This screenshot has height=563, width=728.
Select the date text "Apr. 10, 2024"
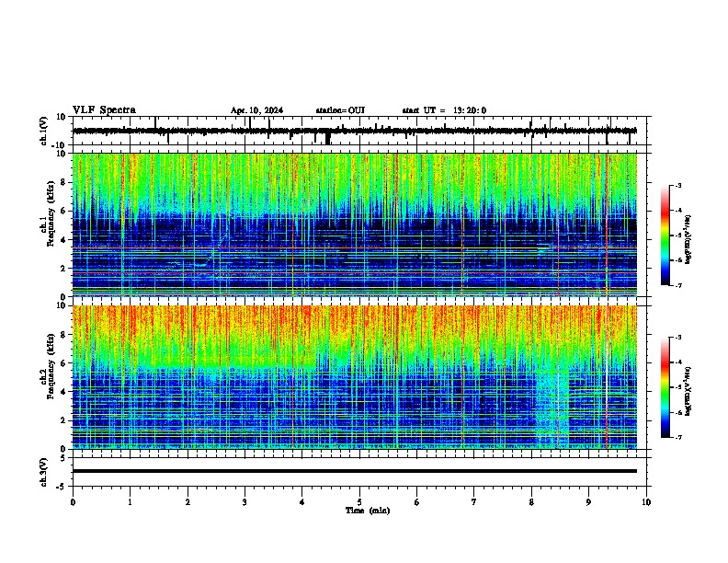(256, 110)
